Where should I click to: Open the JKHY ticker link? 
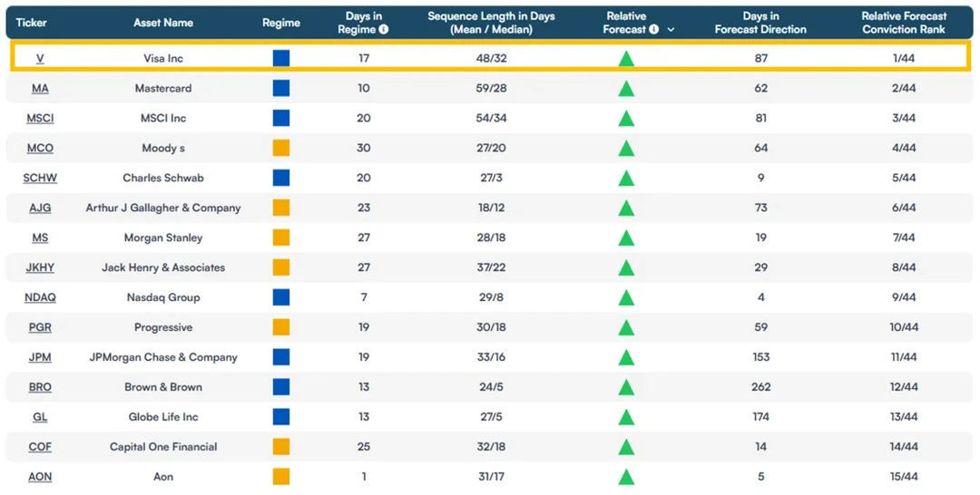tap(40, 267)
